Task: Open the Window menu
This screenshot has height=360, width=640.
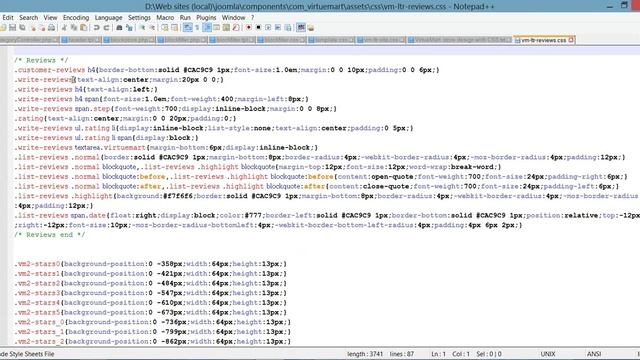Action: tap(233, 18)
